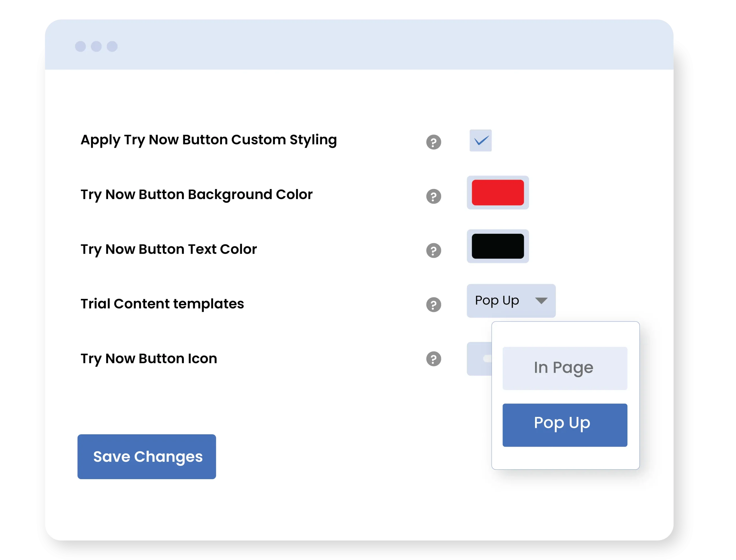736x560 pixels.
Task: Click the Trial Content templates dropdown arrow
Action: coord(541,301)
